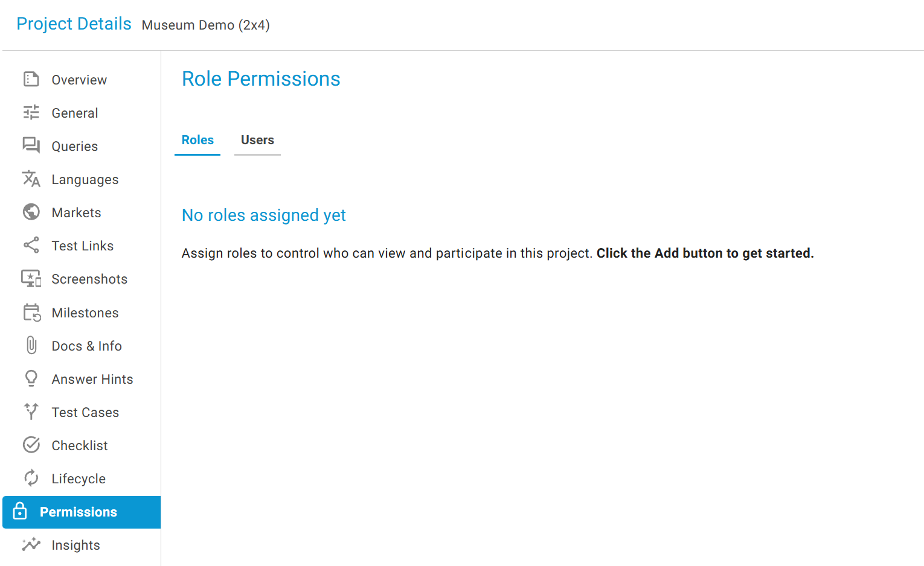Click the Queries chat bubble icon

[31, 145]
